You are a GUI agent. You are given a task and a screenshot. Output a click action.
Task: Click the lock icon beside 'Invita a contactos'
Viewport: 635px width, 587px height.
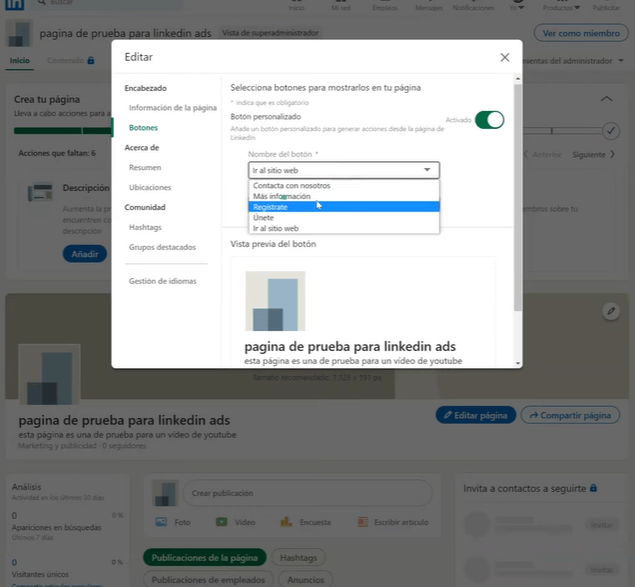coord(593,488)
